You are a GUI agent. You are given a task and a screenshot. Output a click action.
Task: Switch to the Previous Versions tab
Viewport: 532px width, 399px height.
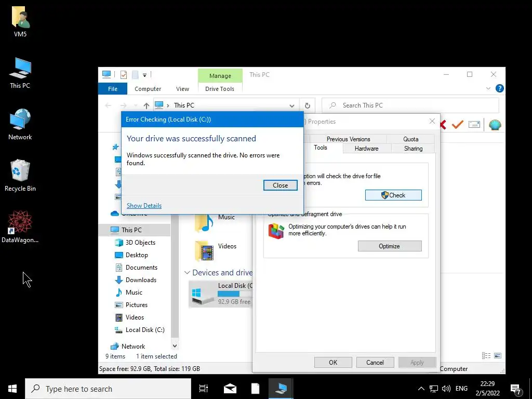click(348, 139)
